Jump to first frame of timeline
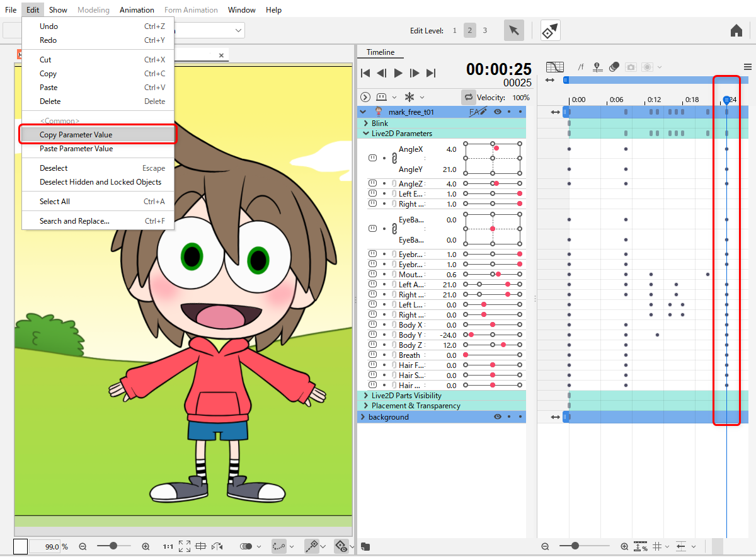The width and height of the screenshot is (756, 557). tap(365, 73)
